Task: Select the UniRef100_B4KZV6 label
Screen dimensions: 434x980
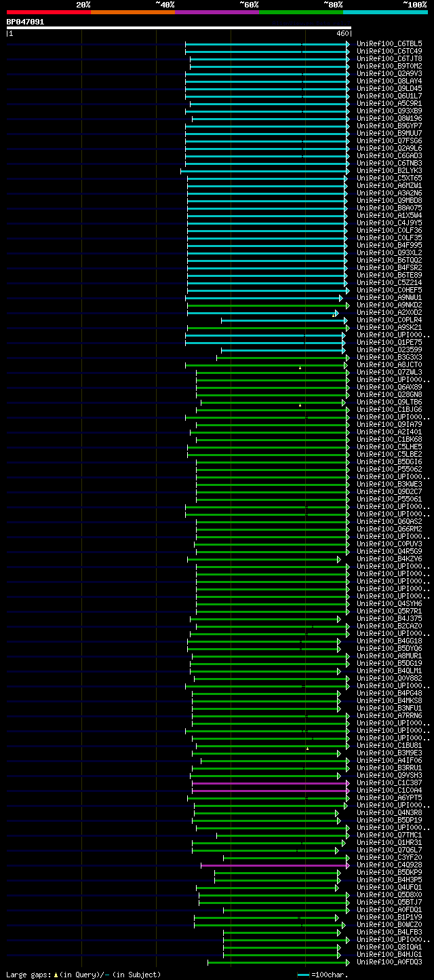Action: (389, 559)
